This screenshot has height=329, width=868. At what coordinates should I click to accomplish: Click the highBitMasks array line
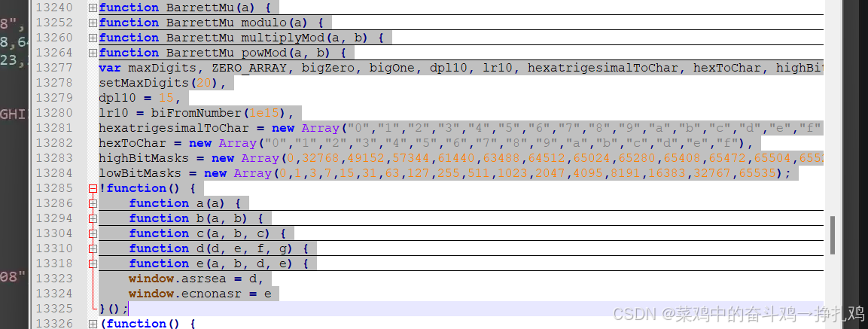[461, 158]
